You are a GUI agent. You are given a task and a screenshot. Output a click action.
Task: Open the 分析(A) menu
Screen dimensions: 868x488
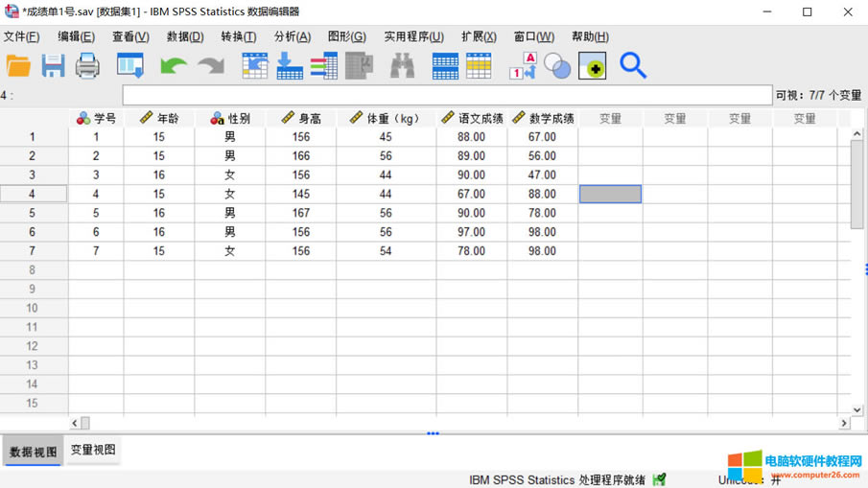[292, 36]
